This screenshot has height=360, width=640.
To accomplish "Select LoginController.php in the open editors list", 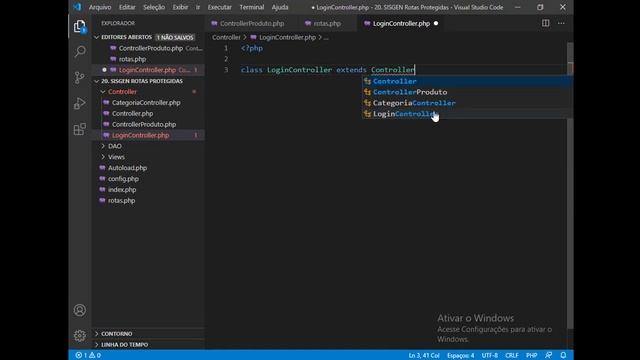I will [147, 70].
